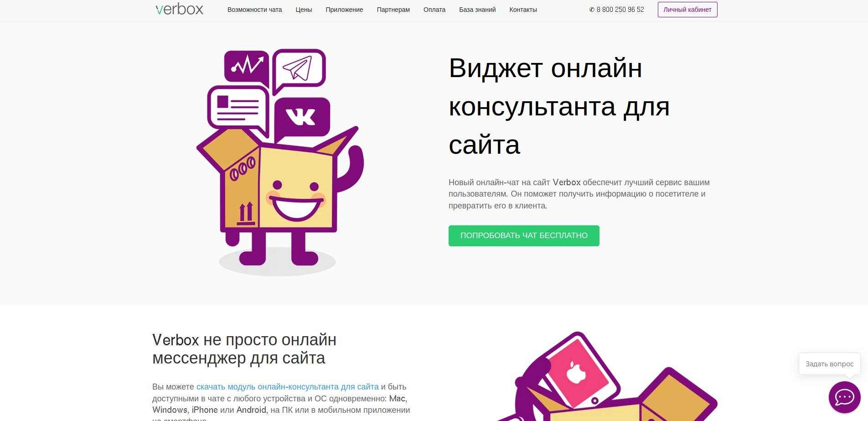This screenshot has width=868, height=421.
Task: Click the Задать вопрос tooltip
Action: 829,364
